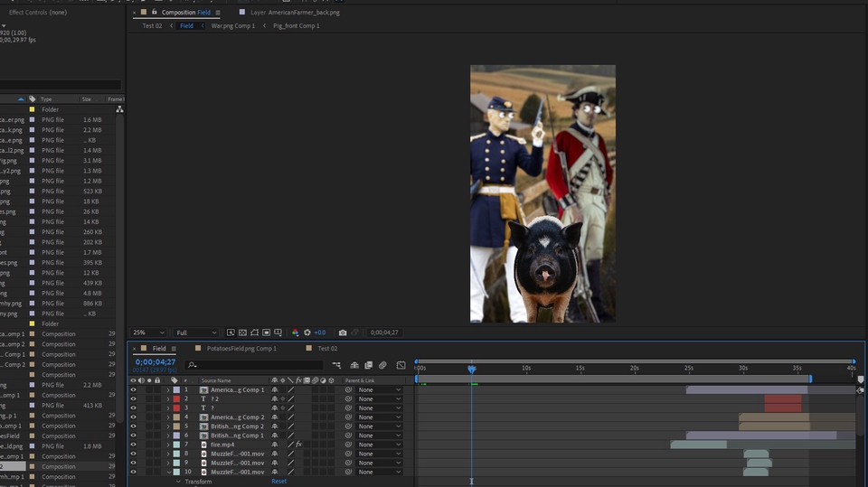The height and width of the screenshot is (487, 868).
Task: Click the red label color of layer 2
Action: (x=175, y=398)
